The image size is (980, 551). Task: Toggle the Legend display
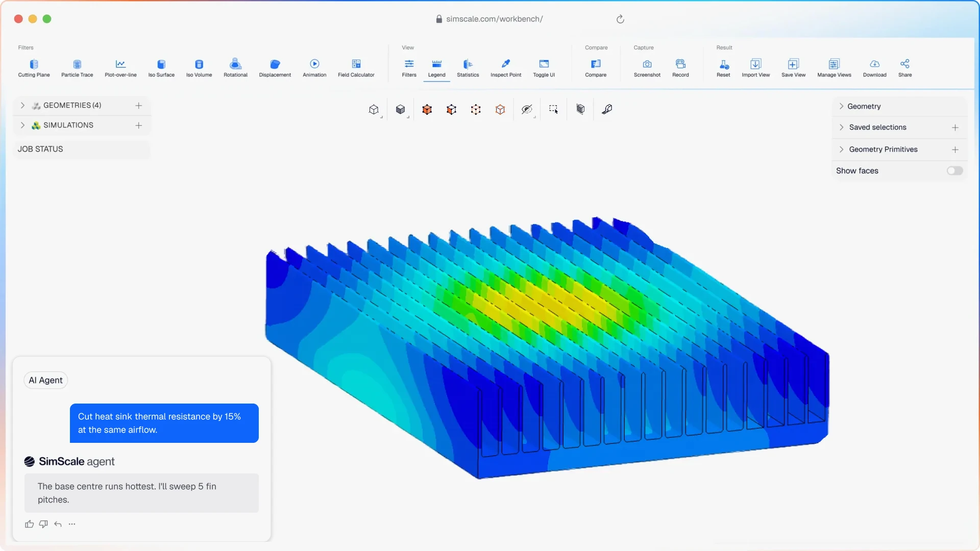436,68
